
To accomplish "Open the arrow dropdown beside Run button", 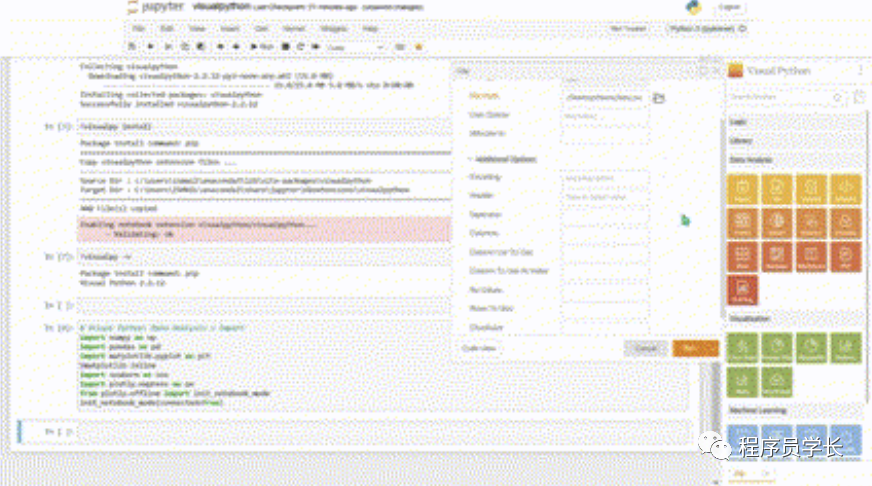I will pyautogui.click(x=711, y=348).
